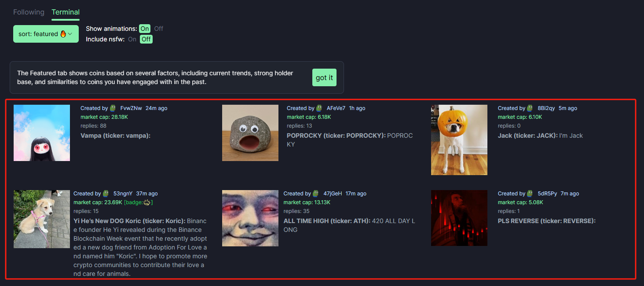
Task: Click the fire icon in the sort button
Action: point(63,34)
